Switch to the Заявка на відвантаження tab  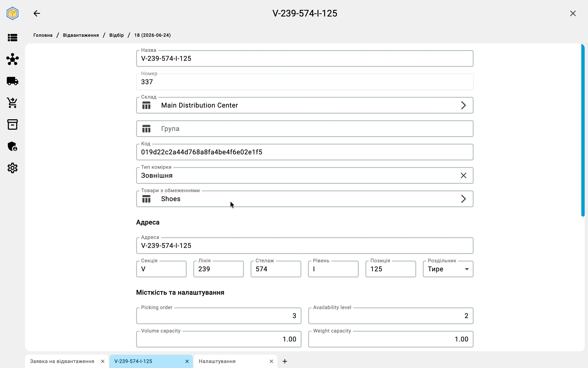tap(62, 361)
